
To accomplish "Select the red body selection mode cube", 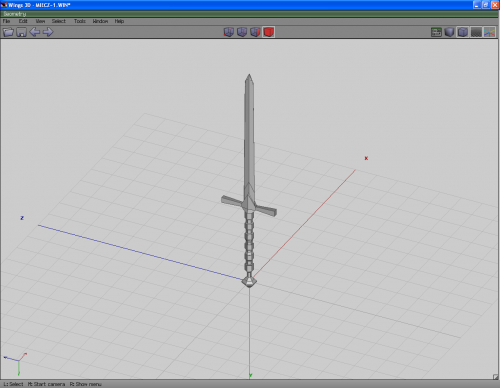I will 269,32.
